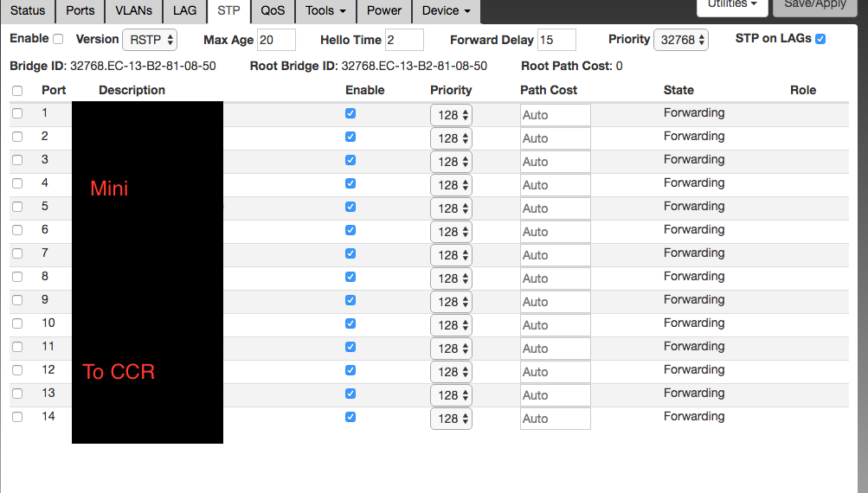Screen dimensions: 868x493
Task: Tick the select-all ports header checkbox
Action: pyautogui.click(x=17, y=91)
